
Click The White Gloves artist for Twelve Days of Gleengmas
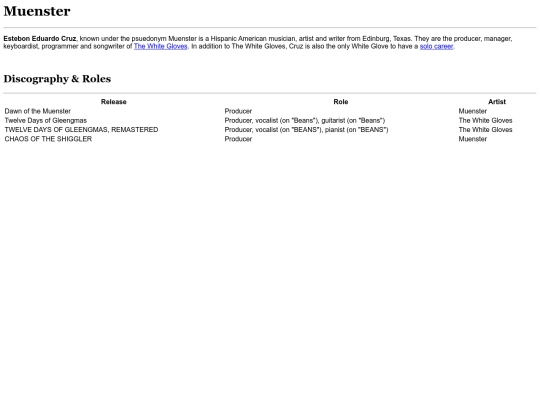[x=486, y=121]
